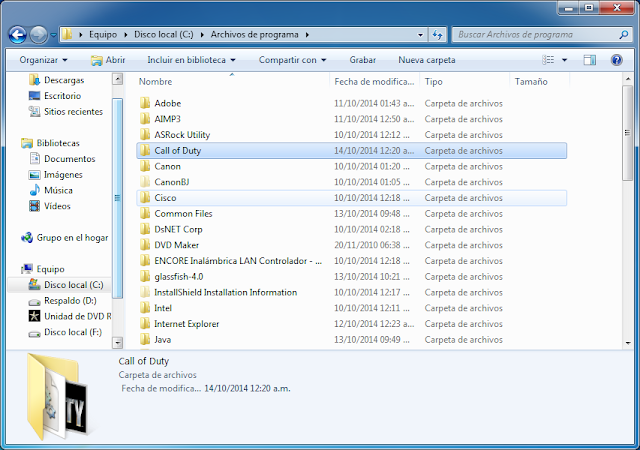640x450 pixels.
Task: Click the Forward navigation arrow
Action: click(39, 35)
